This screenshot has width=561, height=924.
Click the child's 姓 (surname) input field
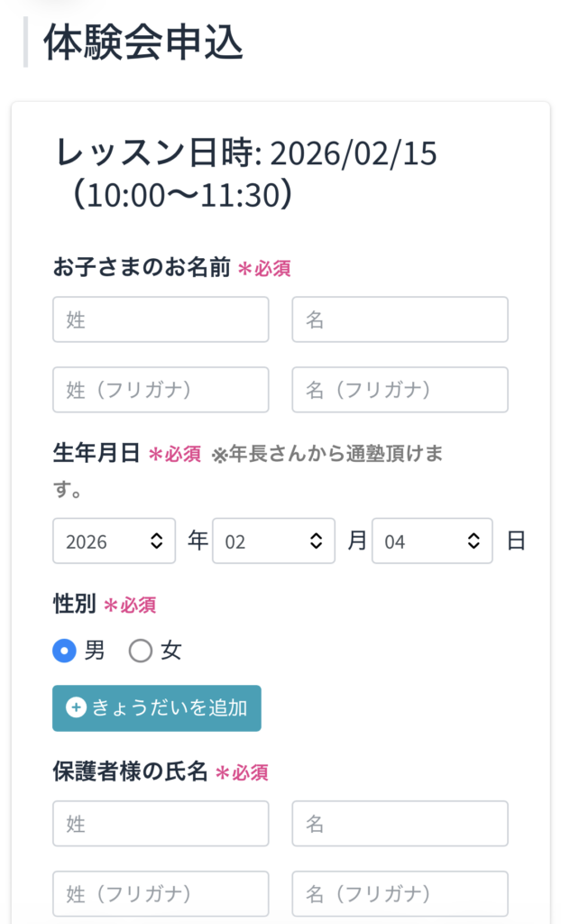click(x=161, y=319)
